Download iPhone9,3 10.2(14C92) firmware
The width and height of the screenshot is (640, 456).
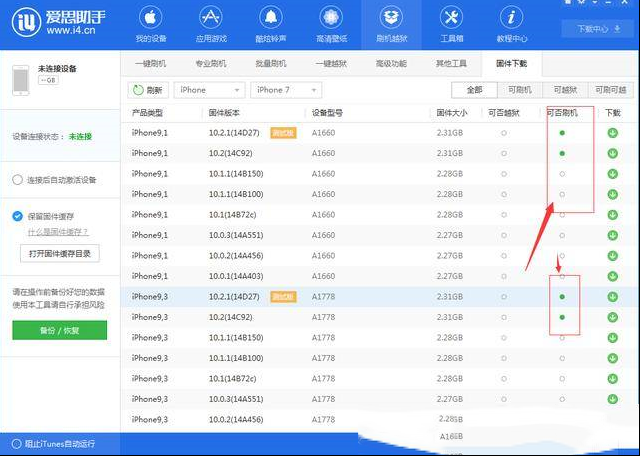(x=612, y=317)
